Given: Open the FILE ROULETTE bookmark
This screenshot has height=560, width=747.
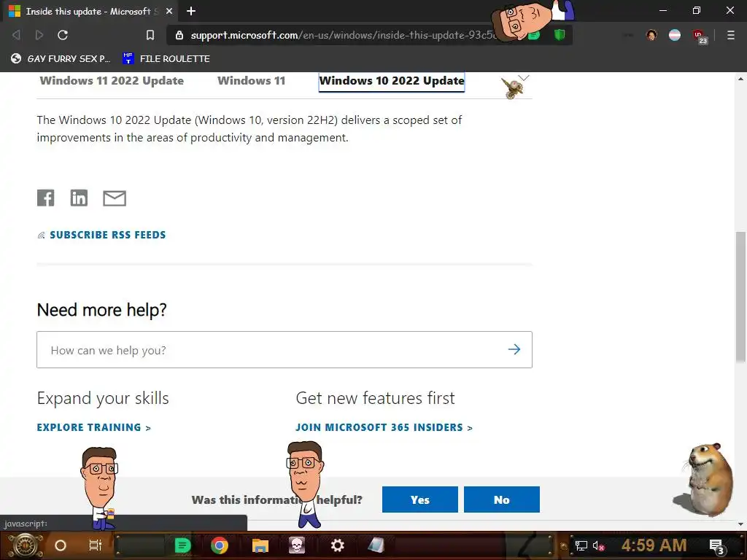Looking at the screenshot, I should click(167, 58).
